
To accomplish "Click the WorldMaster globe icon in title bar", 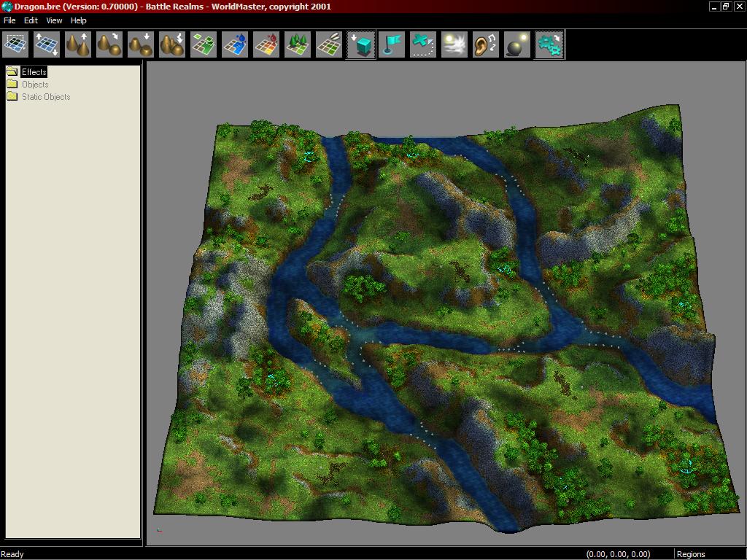I will point(7,7).
